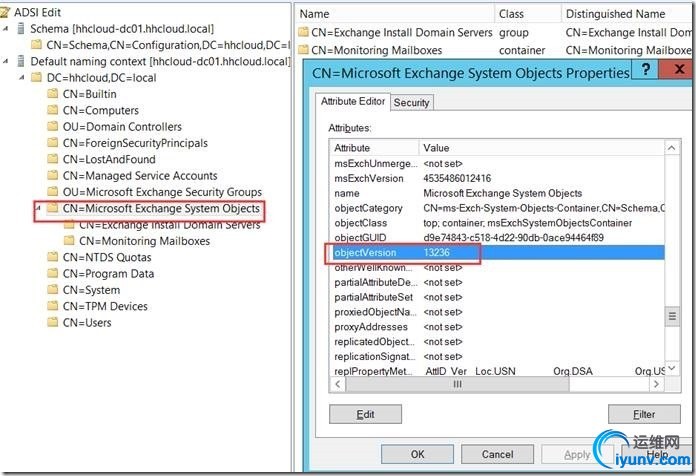Click the CN=Builtin folder icon
This screenshot has width=696, height=476.
[52, 94]
